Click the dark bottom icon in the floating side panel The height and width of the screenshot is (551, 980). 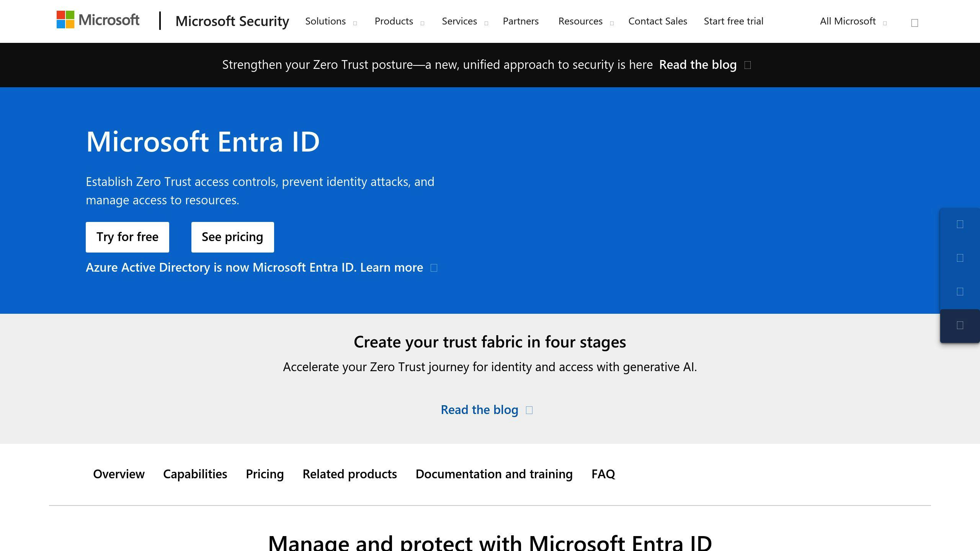(x=960, y=325)
